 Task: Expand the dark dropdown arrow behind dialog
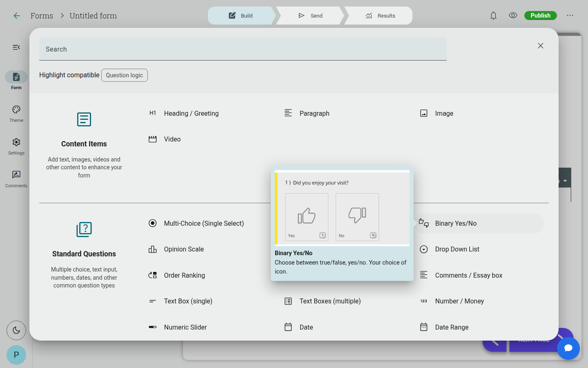(x=565, y=180)
